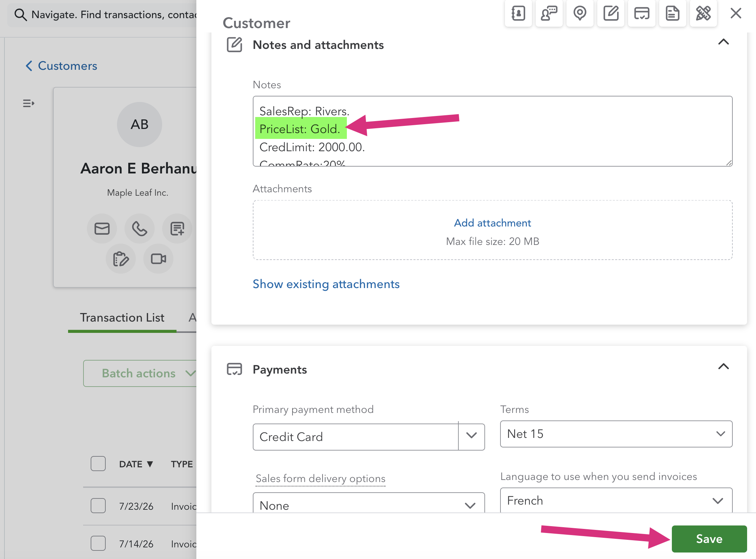756x559 pixels.
Task: Open the Batch actions menu
Action: (x=141, y=373)
